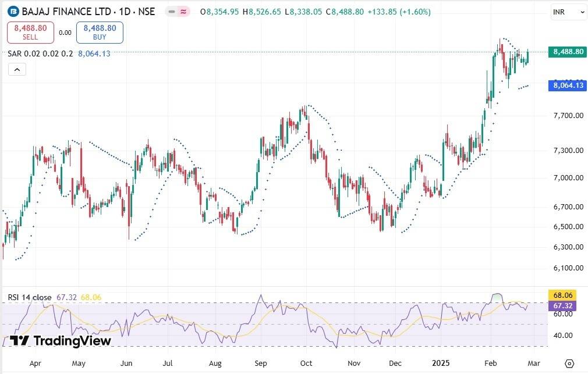Viewport: 588px width, 374px height.
Task: Open chart settings hexagon icon in bottom-right corner
Action: tap(569, 364)
